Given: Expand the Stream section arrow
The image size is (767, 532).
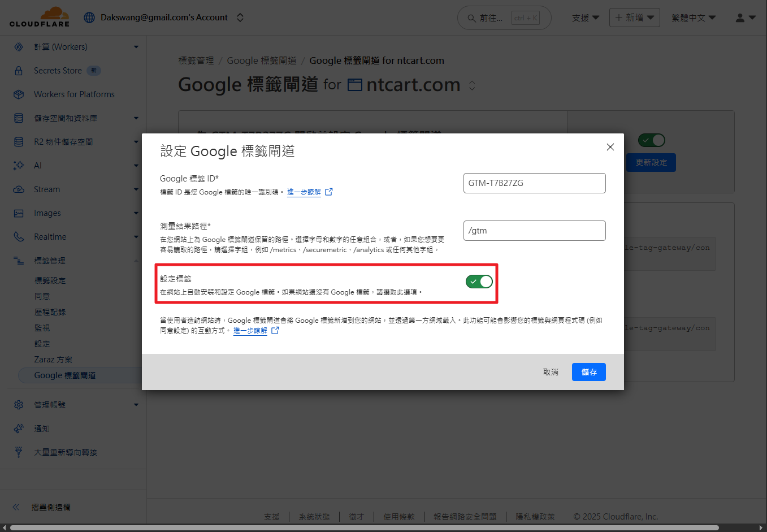Looking at the screenshot, I should pos(136,189).
